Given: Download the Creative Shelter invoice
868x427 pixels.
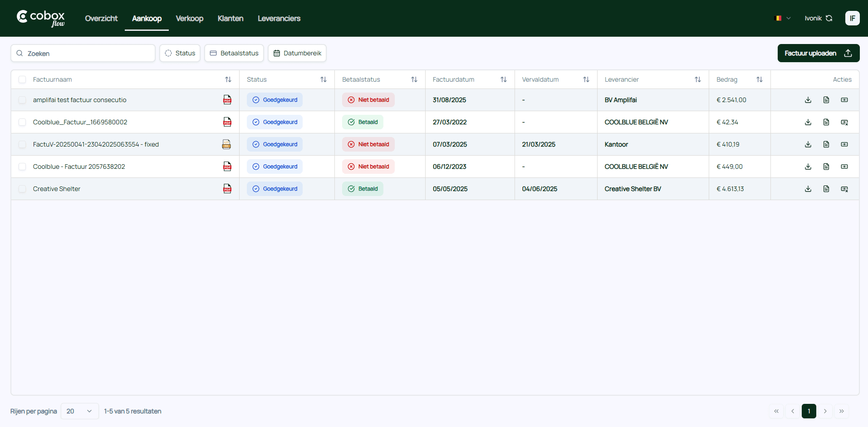Looking at the screenshot, I should pos(808,189).
